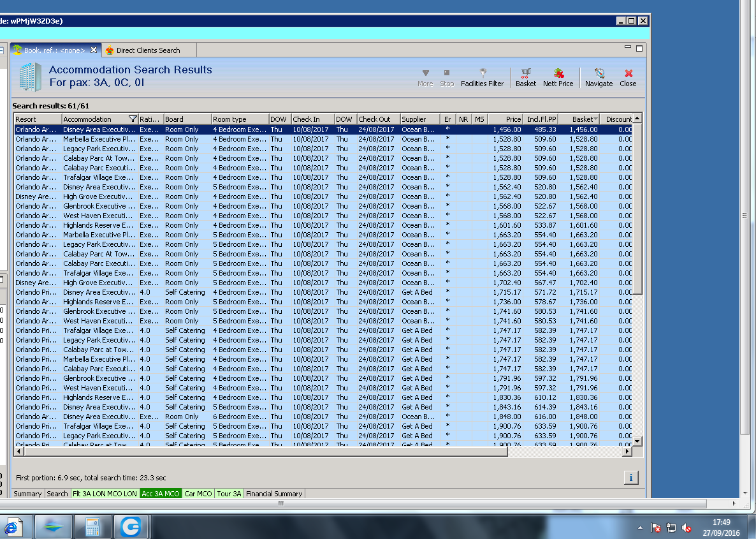
Task: Open the blue G application taskbar icon
Action: click(131, 526)
